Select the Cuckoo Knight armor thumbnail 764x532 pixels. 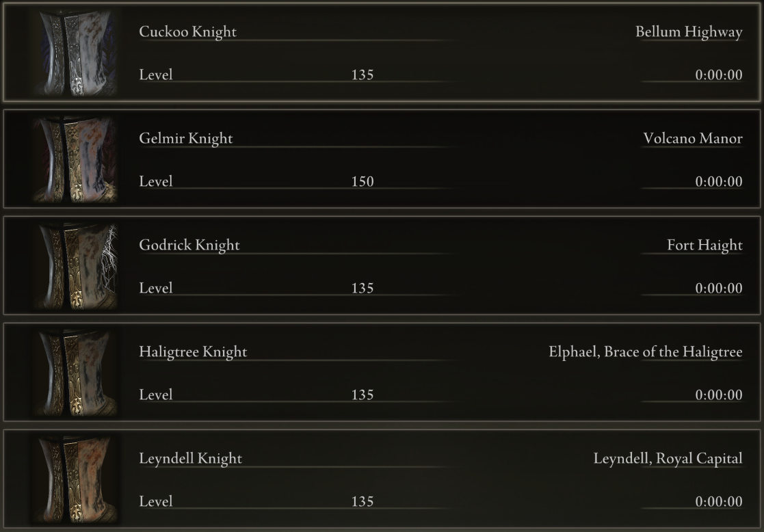[x=75, y=53]
